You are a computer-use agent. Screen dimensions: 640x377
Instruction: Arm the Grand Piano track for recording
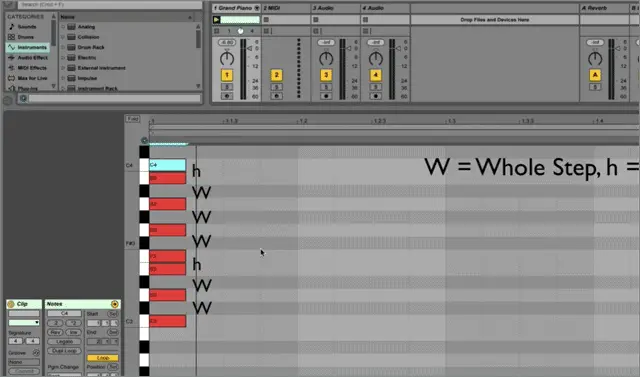[x=227, y=96]
